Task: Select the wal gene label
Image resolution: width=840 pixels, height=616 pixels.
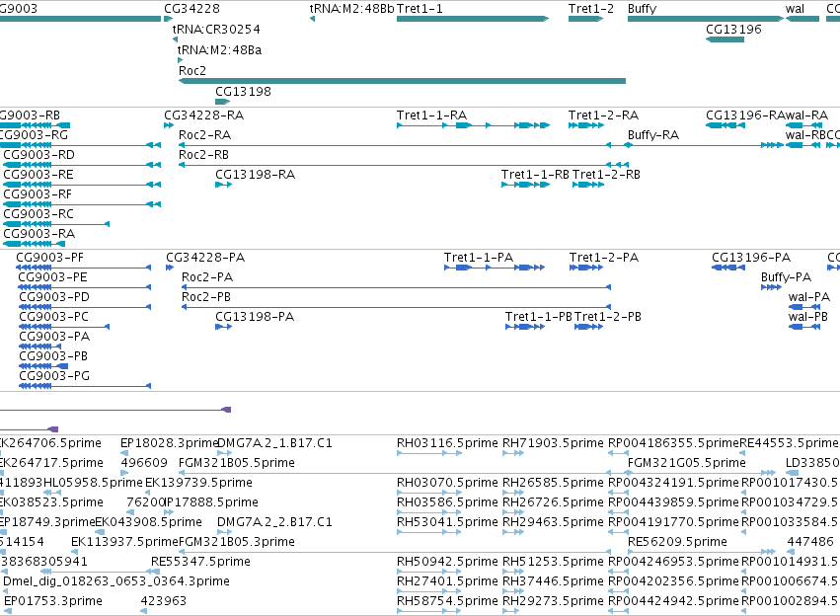Action: [795, 9]
